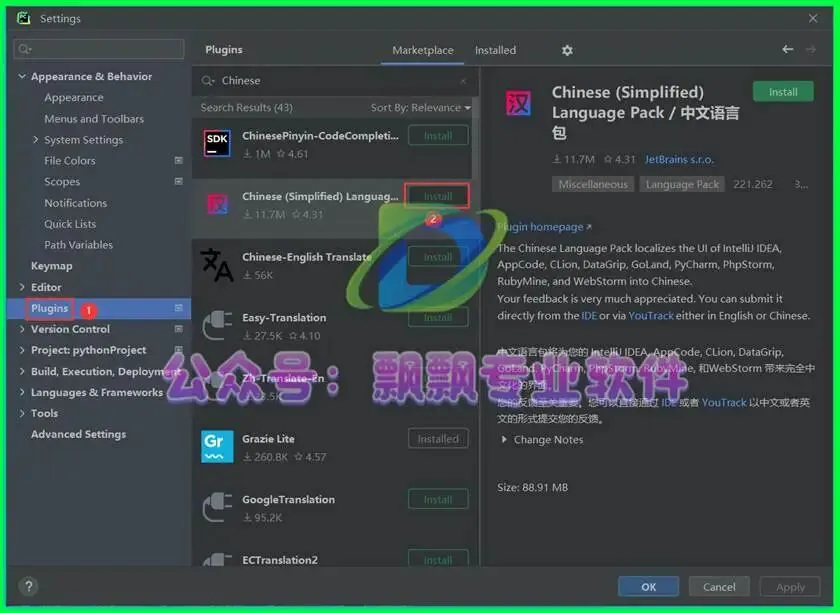Switch to the Marketplace tab
Image resolution: width=840 pixels, height=613 pixels.
pyautogui.click(x=423, y=50)
